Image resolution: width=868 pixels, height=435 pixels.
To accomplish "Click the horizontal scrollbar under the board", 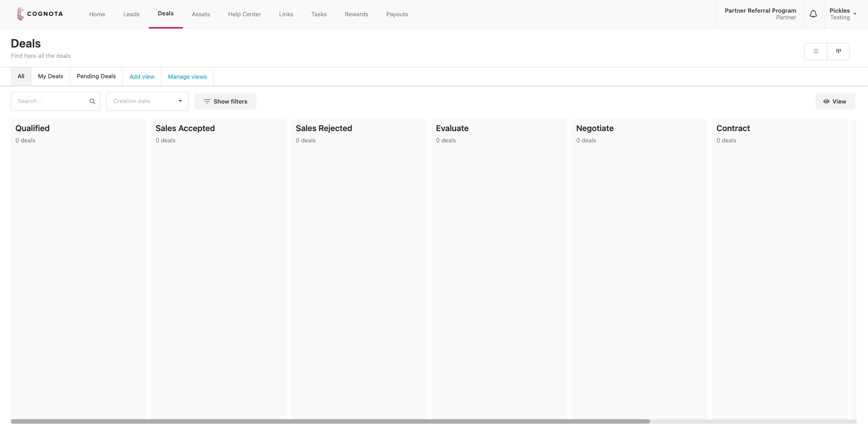I will (x=330, y=421).
